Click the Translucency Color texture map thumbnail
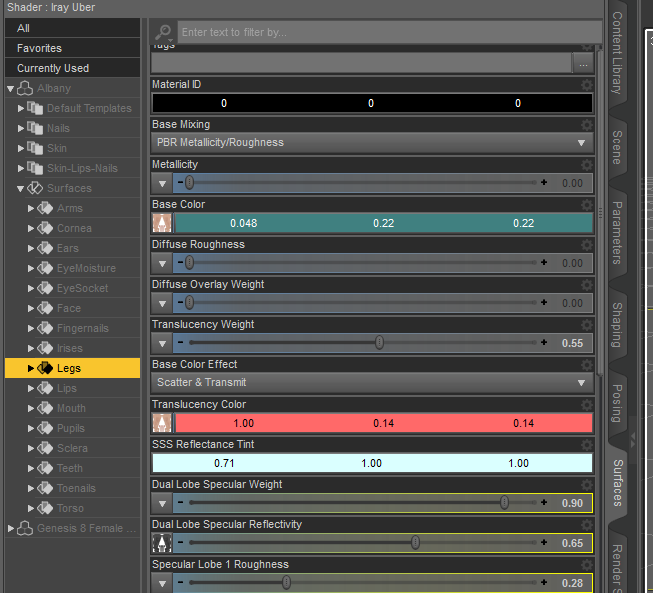Screen dimensions: 653x593 click(162, 423)
